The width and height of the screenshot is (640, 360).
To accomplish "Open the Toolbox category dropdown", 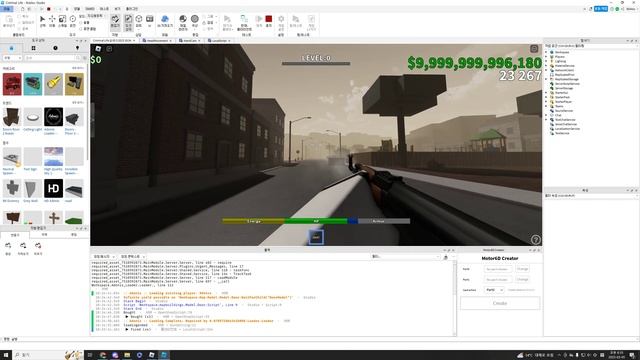I will coord(12,58).
